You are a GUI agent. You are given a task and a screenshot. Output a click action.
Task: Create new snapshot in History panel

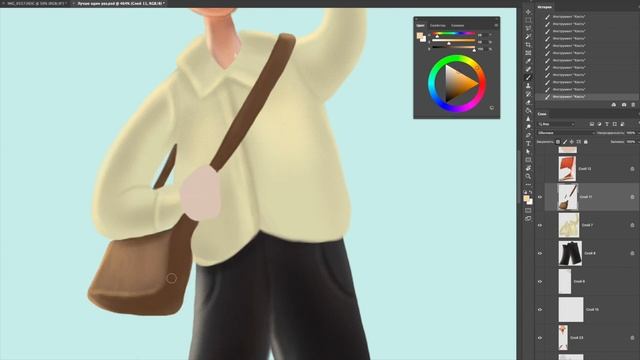pos(624,105)
